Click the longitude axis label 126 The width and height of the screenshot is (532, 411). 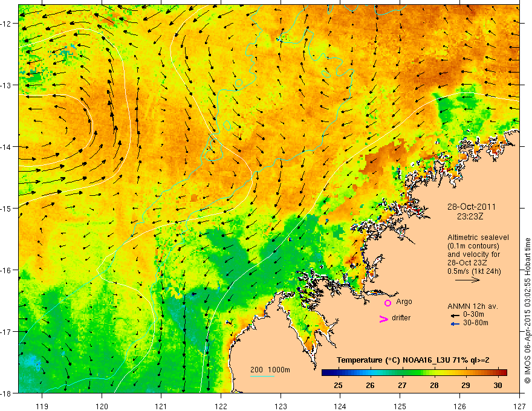pos(459,406)
